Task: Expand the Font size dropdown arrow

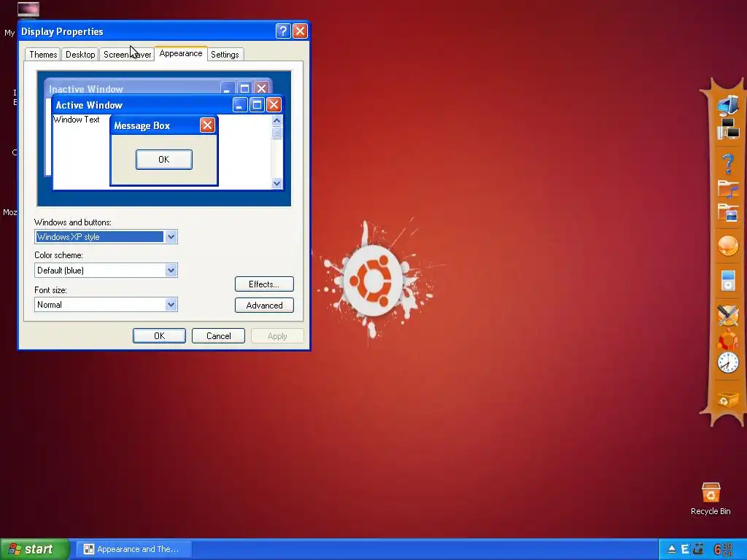Action: (171, 305)
